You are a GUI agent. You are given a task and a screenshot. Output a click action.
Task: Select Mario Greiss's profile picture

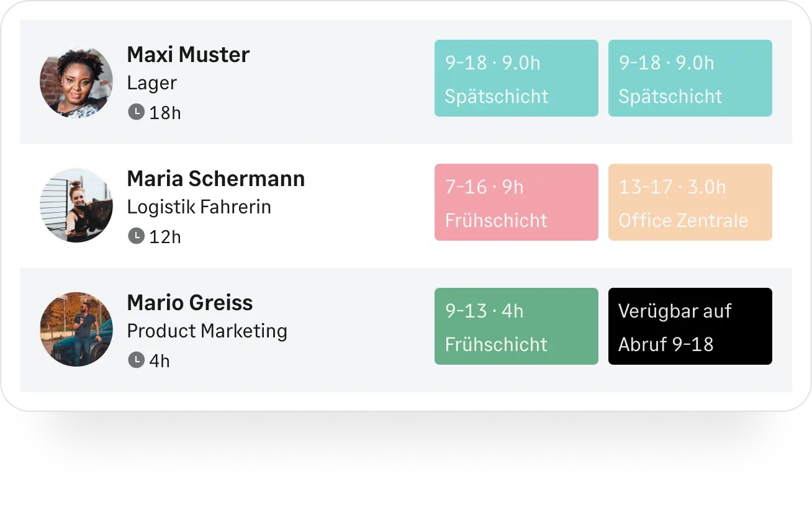tap(76, 329)
